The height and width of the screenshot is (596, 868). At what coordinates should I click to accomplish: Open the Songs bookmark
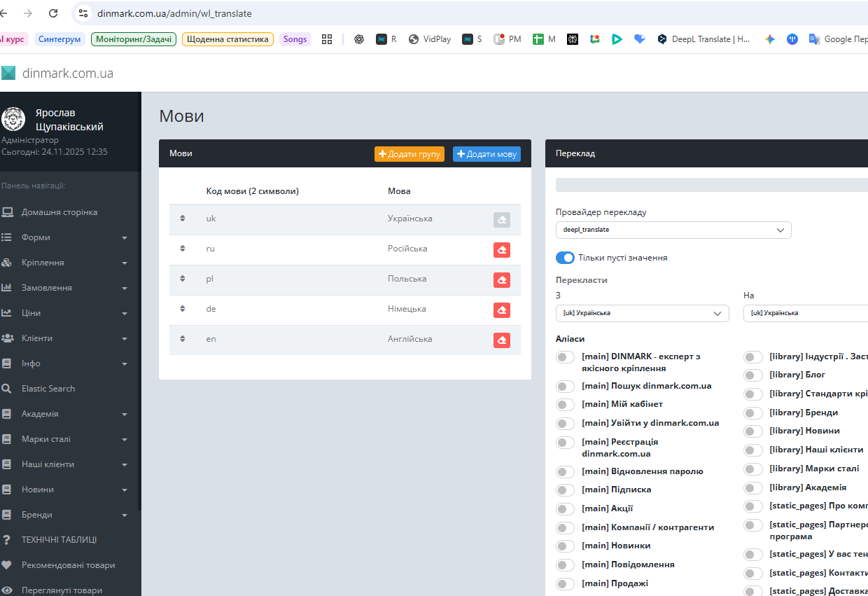coord(295,39)
